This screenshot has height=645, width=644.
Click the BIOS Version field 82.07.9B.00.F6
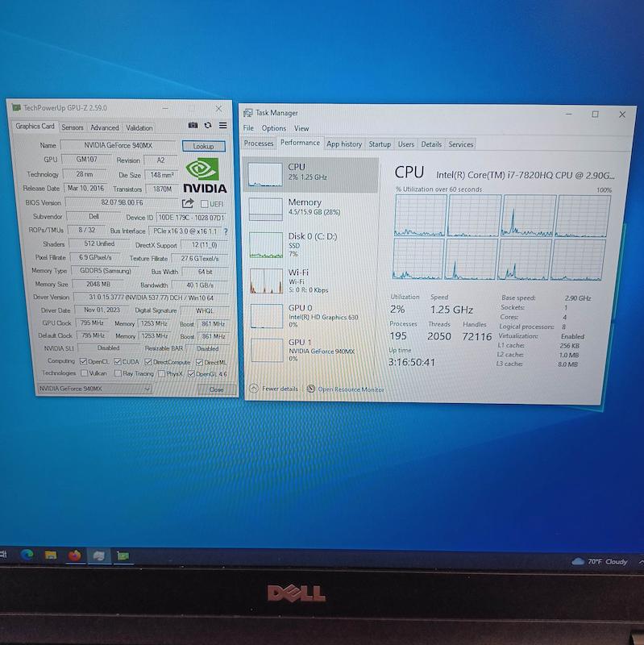[123, 202]
